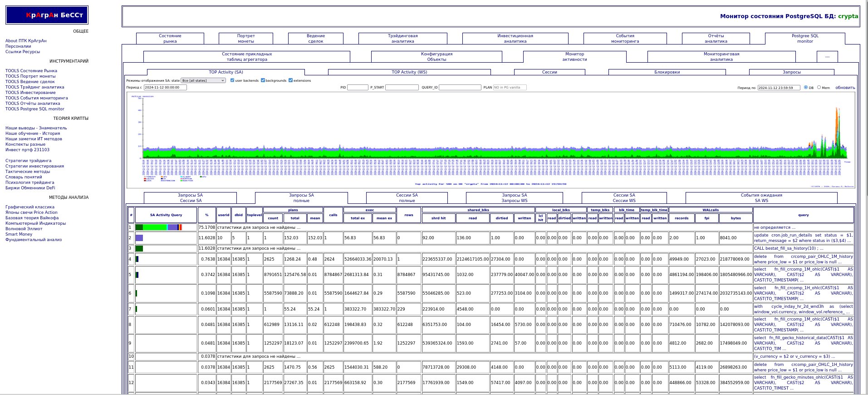
Task: Click the Период с start date field
Action: tap(165, 88)
